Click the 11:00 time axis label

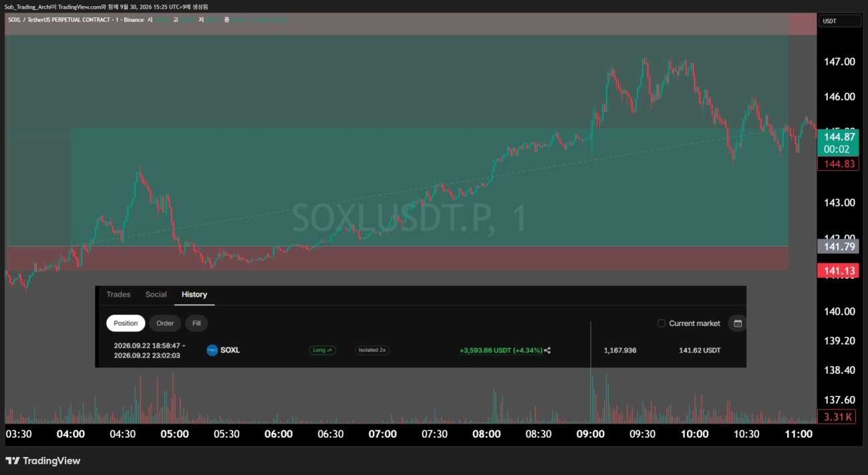coord(799,434)
